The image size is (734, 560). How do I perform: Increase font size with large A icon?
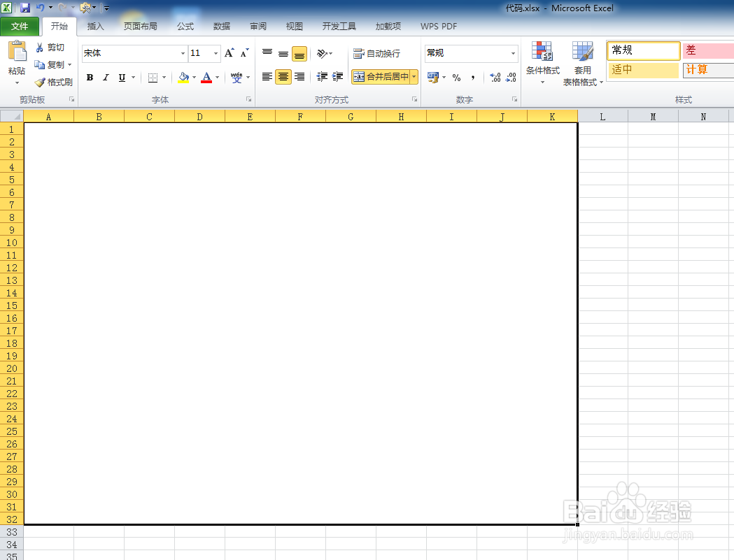229,53
